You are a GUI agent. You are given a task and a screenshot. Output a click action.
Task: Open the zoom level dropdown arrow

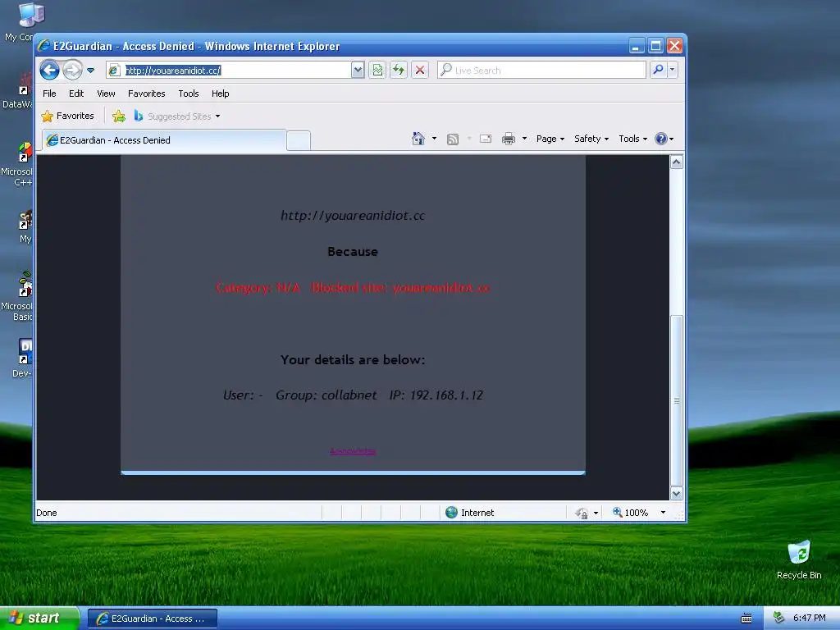(663, 513)
